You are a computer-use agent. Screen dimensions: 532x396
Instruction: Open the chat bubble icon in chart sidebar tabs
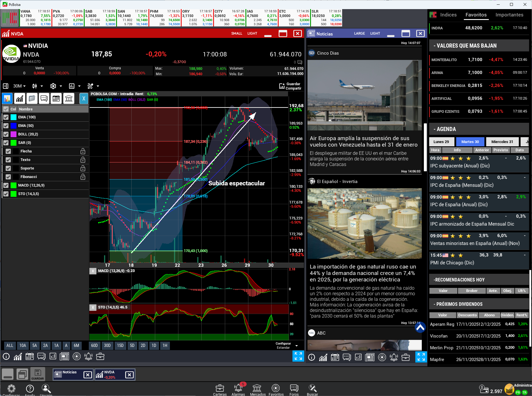(44, 98)
